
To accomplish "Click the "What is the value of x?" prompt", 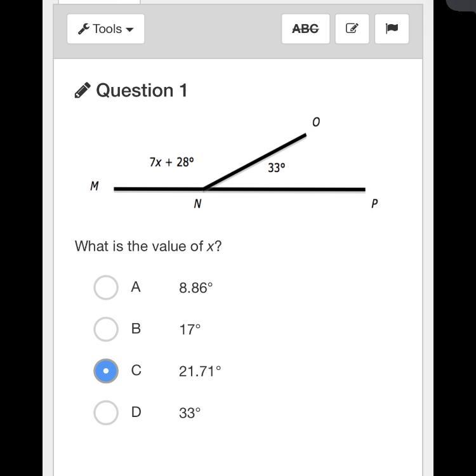I will [x=148, y=246].
